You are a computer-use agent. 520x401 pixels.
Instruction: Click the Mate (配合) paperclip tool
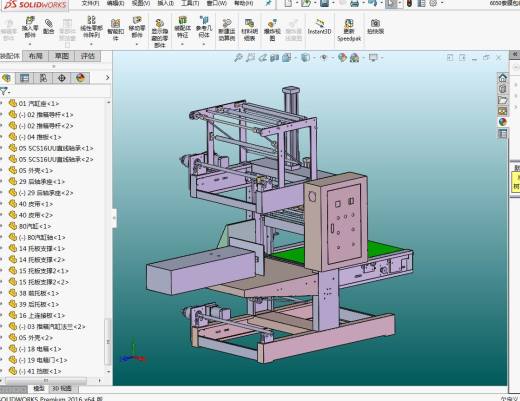pos(49,26)
